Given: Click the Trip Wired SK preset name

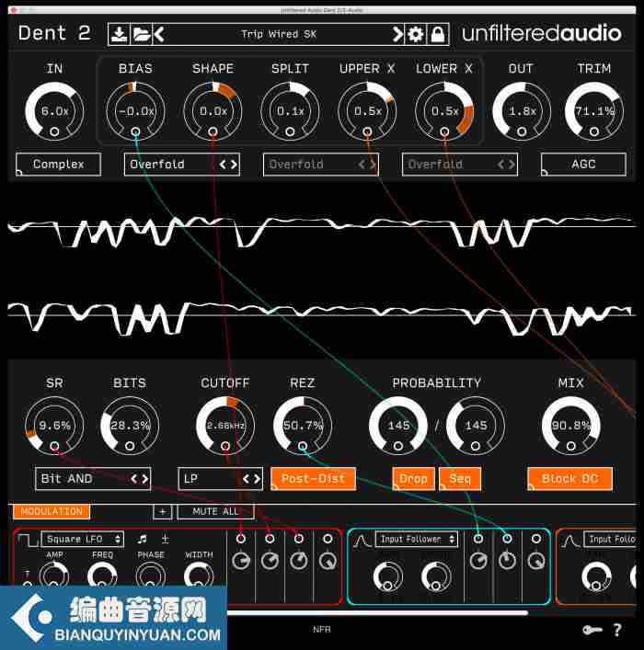Looking at the screenshot, I should click(x=279, y=34).
